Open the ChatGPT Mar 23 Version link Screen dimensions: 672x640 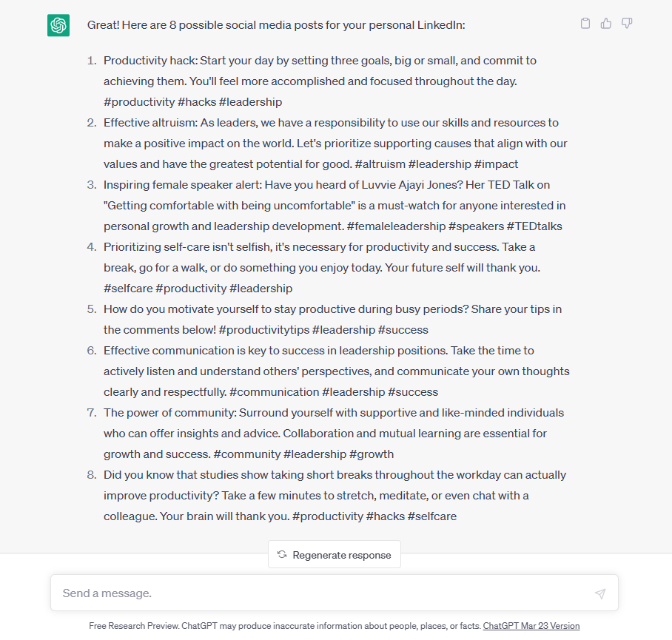tap(531, 626)
